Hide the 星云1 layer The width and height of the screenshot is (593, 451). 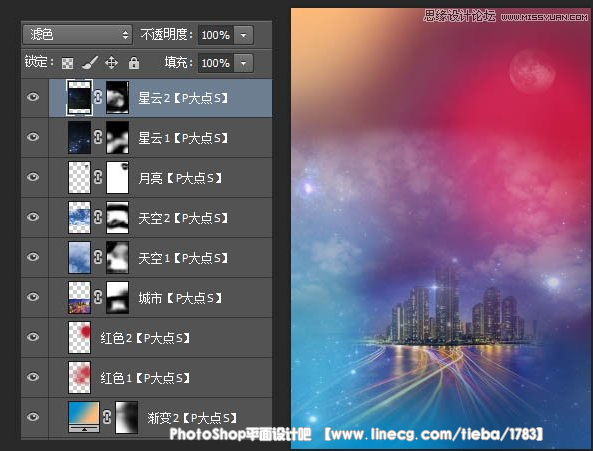(x=33, y=137)
